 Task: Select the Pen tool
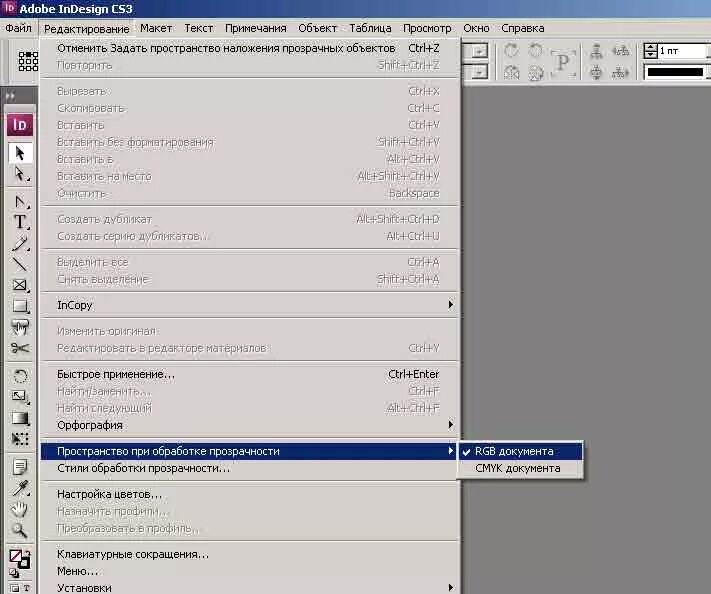(x=19, y=201)
